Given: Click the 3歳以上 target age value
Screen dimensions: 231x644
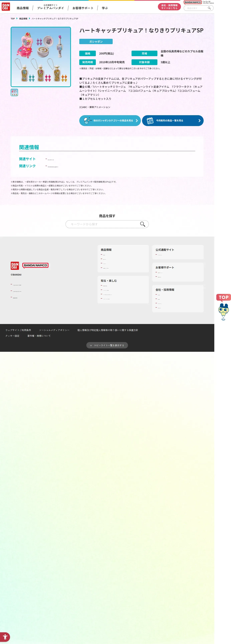Looking at the screenshot, I should click(165, 62).
